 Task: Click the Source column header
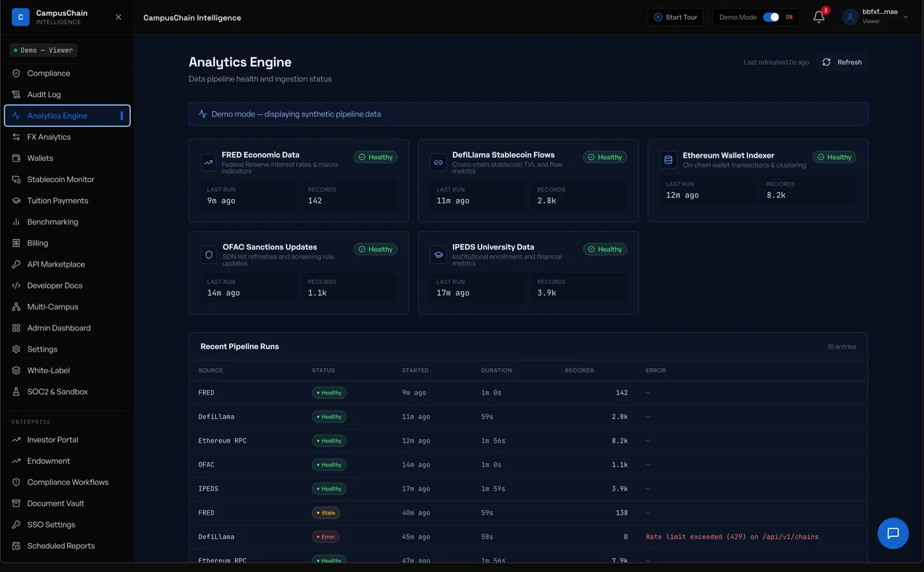211,370
